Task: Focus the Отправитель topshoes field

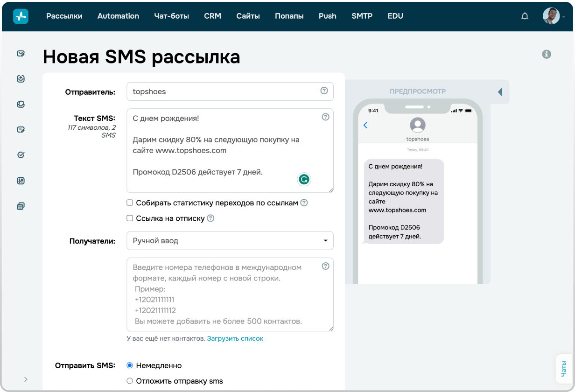Action: [230, 91]
